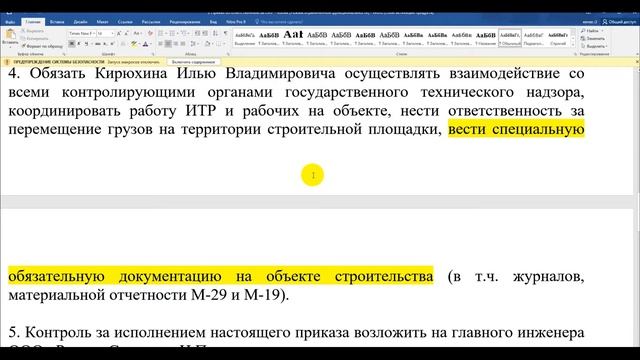Decrease font size with shrink font icon
This screenshot has height=360, width=640.
[126, 33]
